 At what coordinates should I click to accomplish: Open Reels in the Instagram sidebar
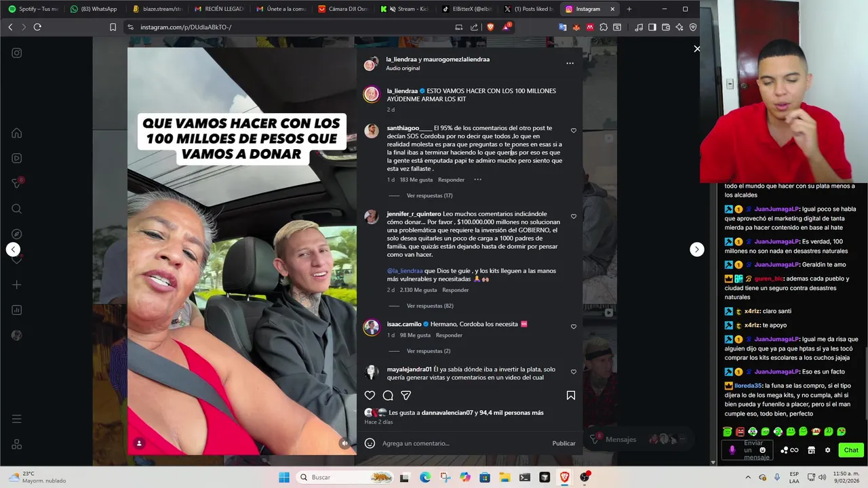tap(17, 158)
